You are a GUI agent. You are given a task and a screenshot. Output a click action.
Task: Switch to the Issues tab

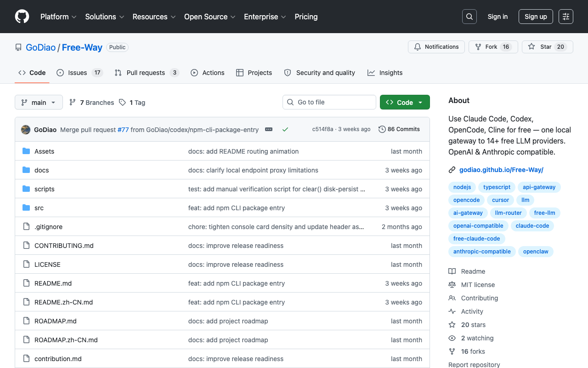pyautogui.click(x=79, y=73)
